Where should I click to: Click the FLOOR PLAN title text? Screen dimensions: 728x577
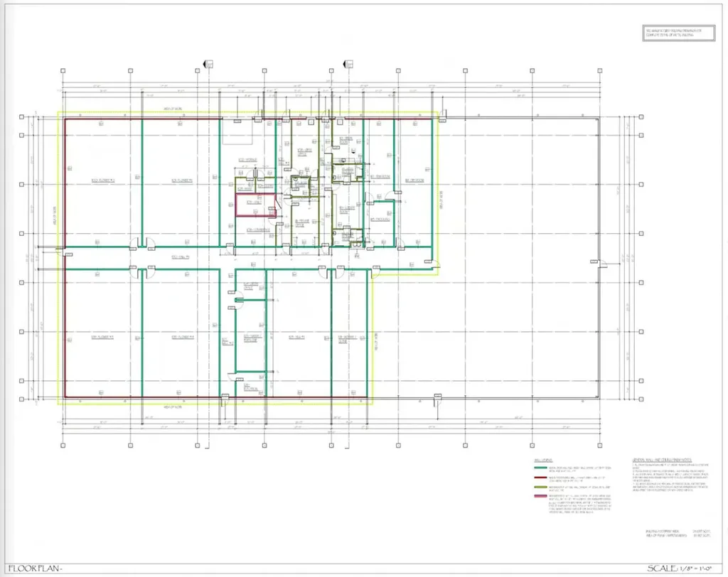click(x=36, y=568)
